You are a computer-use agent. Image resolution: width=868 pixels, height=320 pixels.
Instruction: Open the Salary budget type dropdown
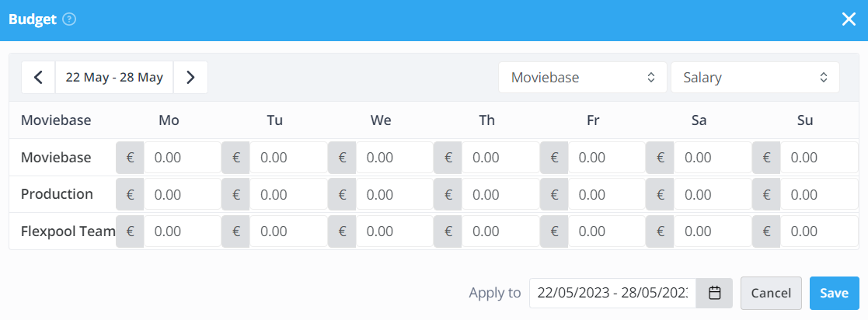point(755,78)
